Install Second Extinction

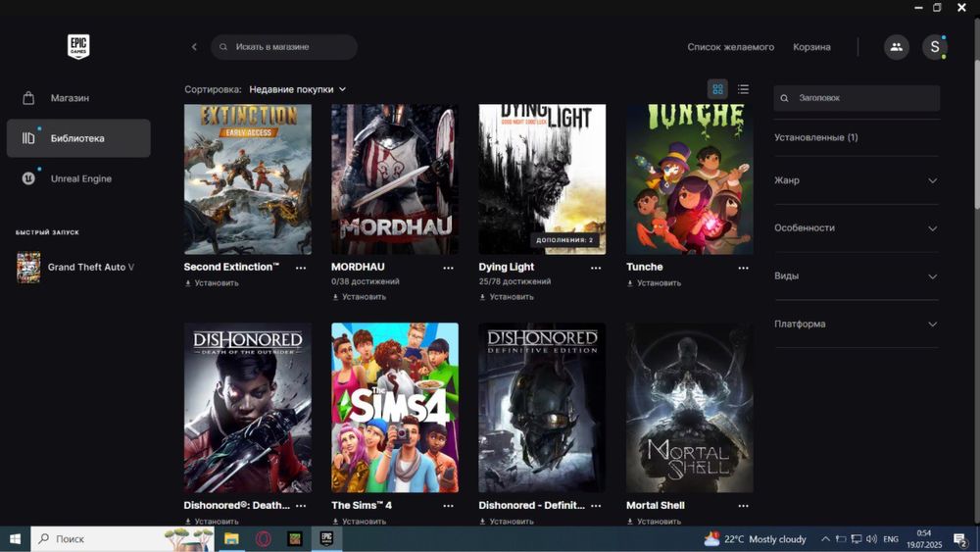pyautogui.click(x=212, y=283)
